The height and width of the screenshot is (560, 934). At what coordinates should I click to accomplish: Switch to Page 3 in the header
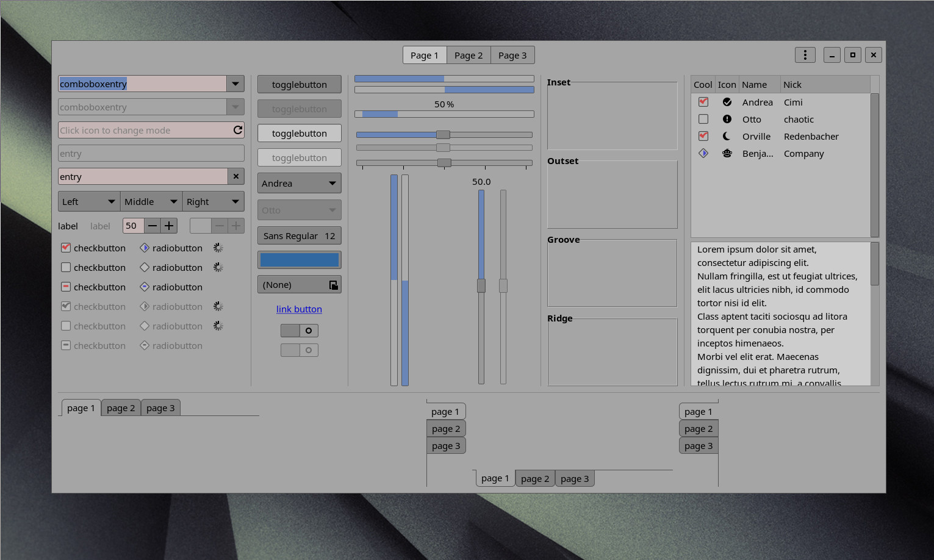click(x=512, y=55)
